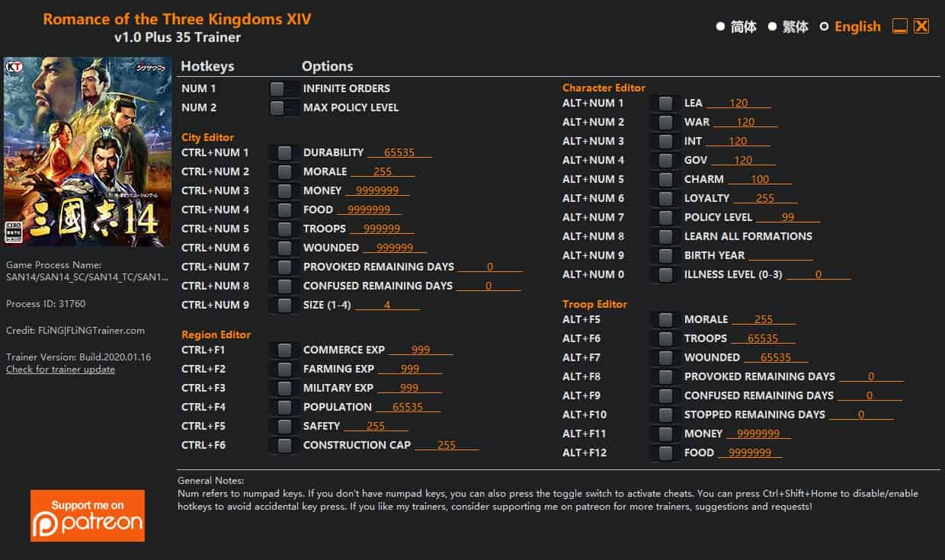Toggle city MONEY cheat (CTRL+NUM 3)
The width and height of the screenshot is (945, 560).
pyautogui.click(x=284, y=190)
